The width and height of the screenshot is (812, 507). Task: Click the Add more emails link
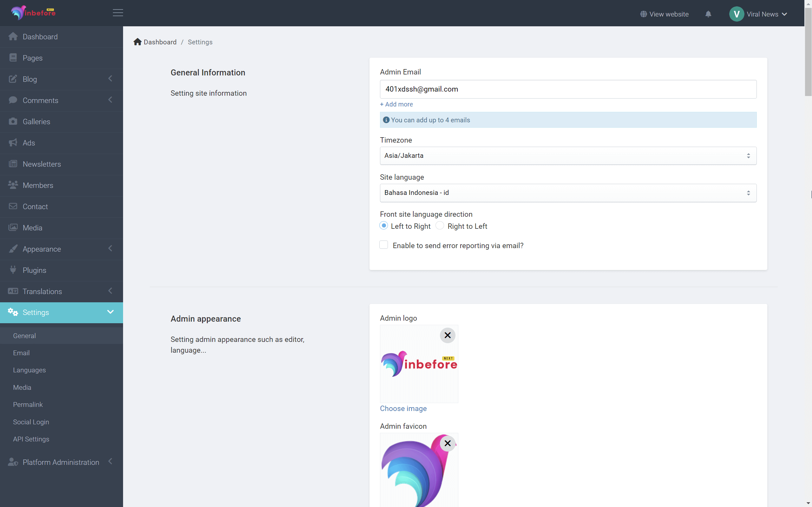[396, 104]
